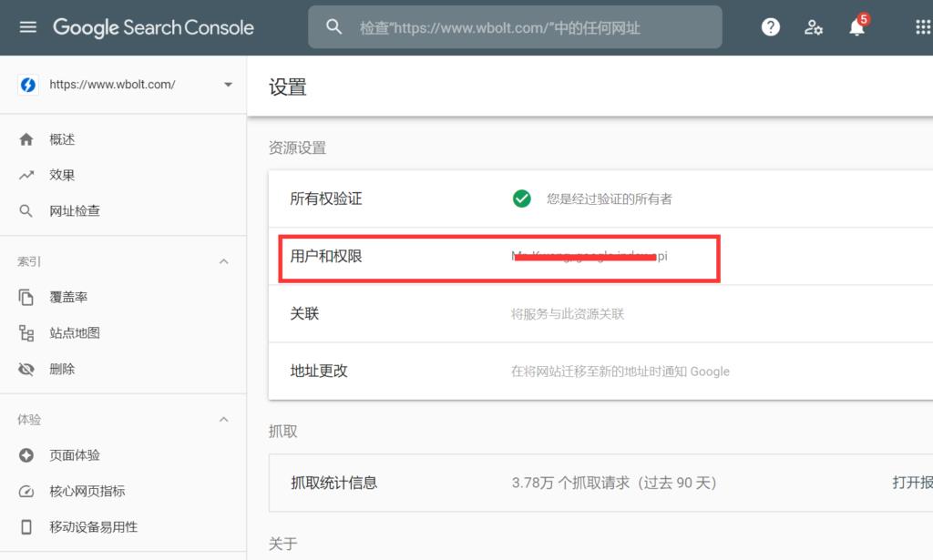The width and height of the screenshot is (933, 560).
Task: Click 您是经过验证的所有者 status text
Action: coord(610,199)
